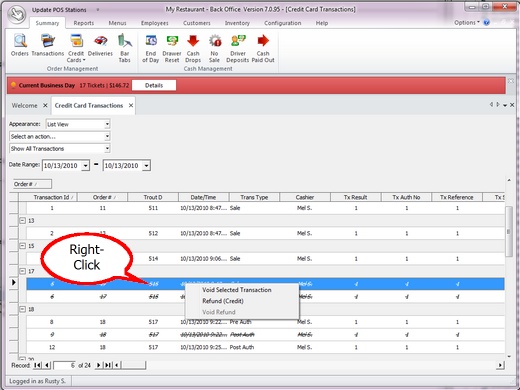The width and height of the screenshot is (520, 390).
Task: Go to previous record in navigator
Action: pyautogui.click(x=47, y=365)
